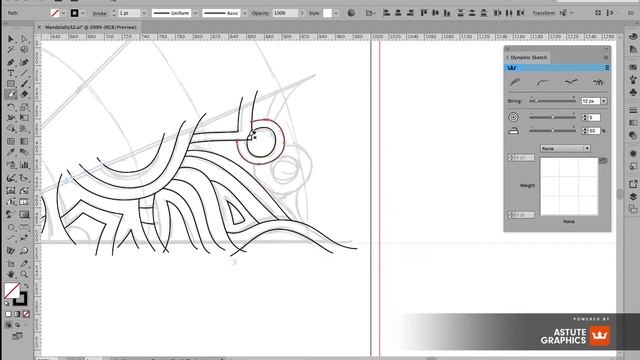The height and width of the screenshot is (360, 640).
Task: Select the Zoom magnifier tool
Action: click(x=24, y=274)
